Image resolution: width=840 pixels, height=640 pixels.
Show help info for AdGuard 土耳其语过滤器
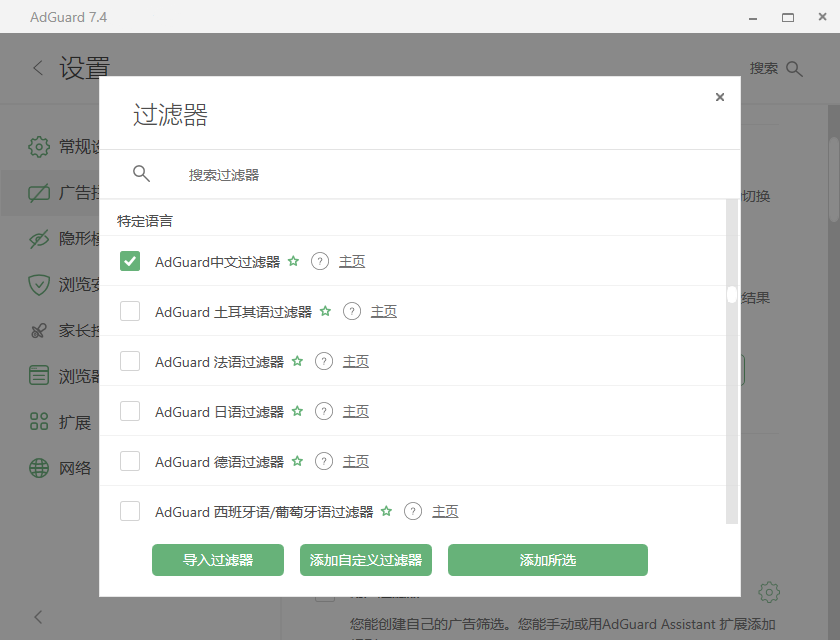[351, 311]
